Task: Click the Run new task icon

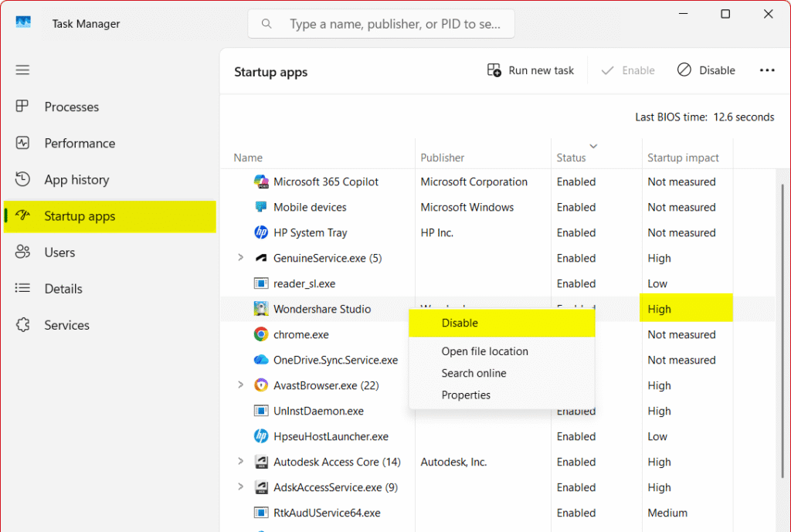Action: coord(494,70)
